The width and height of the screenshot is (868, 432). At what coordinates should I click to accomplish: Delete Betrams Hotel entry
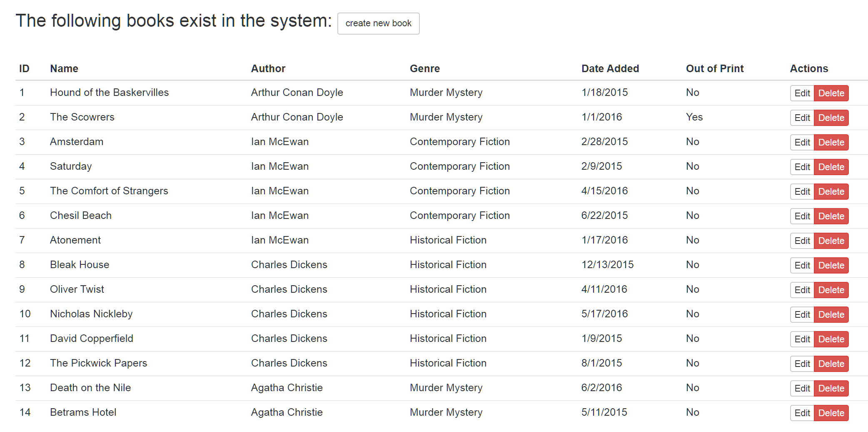tap(831, 413)
